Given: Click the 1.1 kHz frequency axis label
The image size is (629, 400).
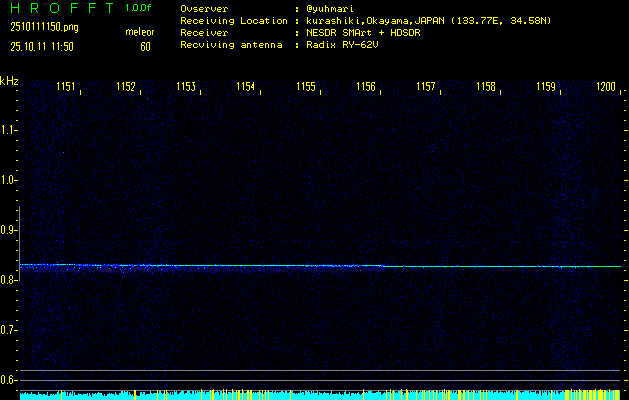Looking at the screenshot, I should point(10,130).
